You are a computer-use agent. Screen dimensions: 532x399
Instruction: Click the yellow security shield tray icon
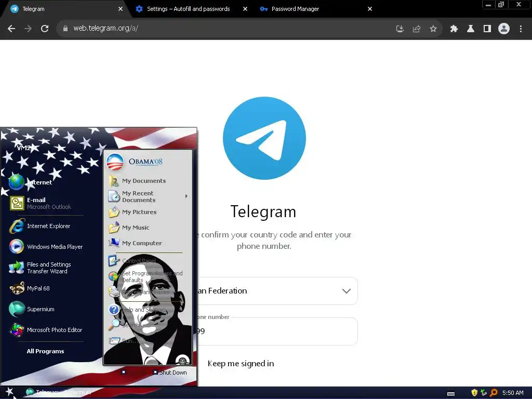474,393
